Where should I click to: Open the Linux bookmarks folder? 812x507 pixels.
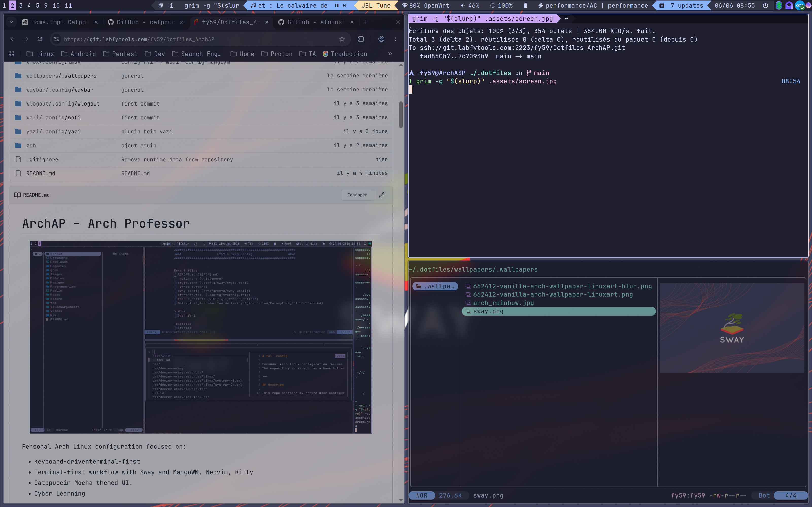tap(40, 54)
